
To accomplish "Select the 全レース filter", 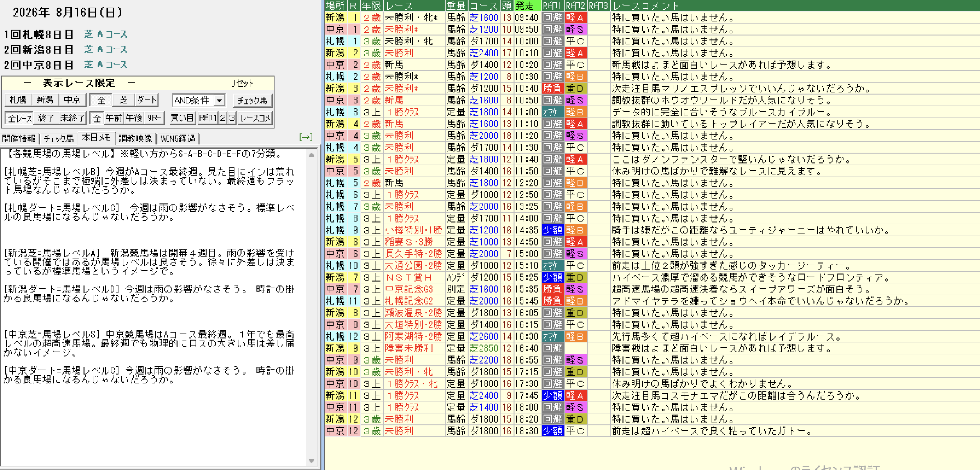I will (19, 118).
